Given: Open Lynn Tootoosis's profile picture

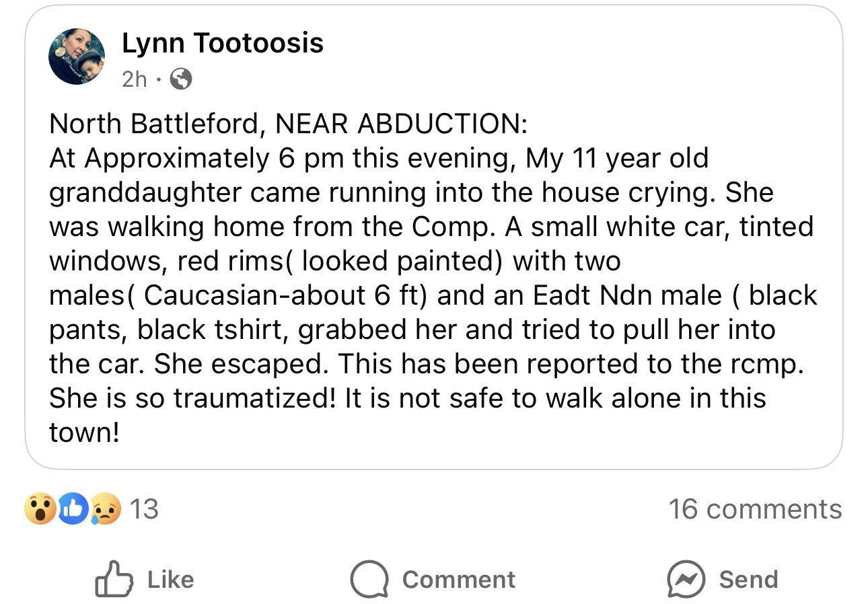Looking at the screenshot, I should [77, 56].
